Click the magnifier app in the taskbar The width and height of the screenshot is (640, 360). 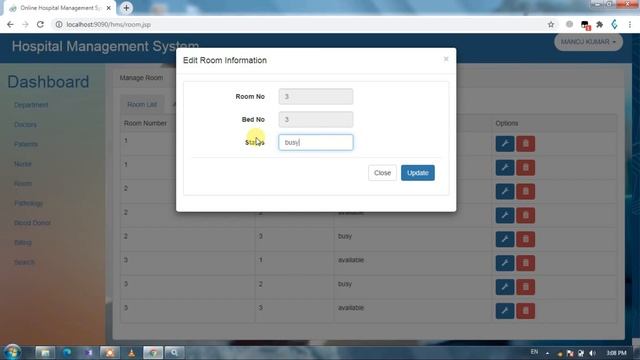[x=174, y=352]
